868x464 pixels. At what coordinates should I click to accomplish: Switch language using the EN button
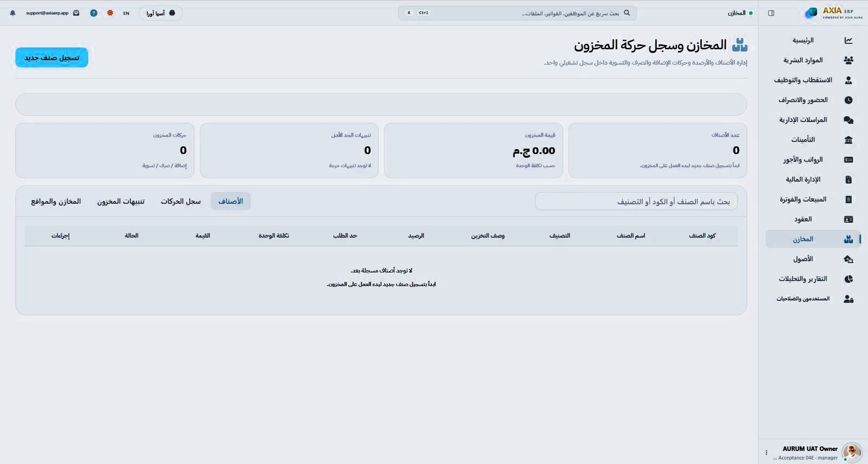[126, 13]
